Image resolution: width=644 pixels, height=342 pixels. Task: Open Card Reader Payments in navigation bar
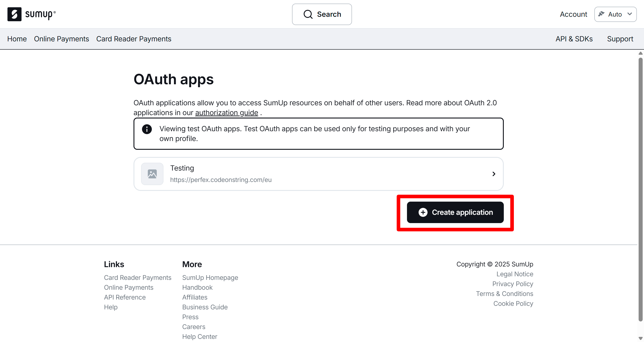tap(133, 39)
